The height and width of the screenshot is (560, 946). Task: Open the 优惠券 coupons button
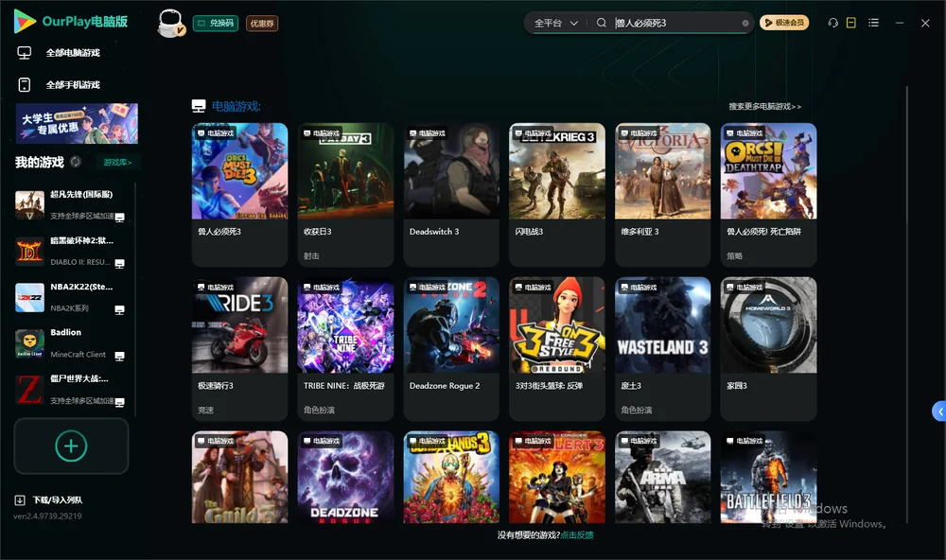(x=262, y=24)
